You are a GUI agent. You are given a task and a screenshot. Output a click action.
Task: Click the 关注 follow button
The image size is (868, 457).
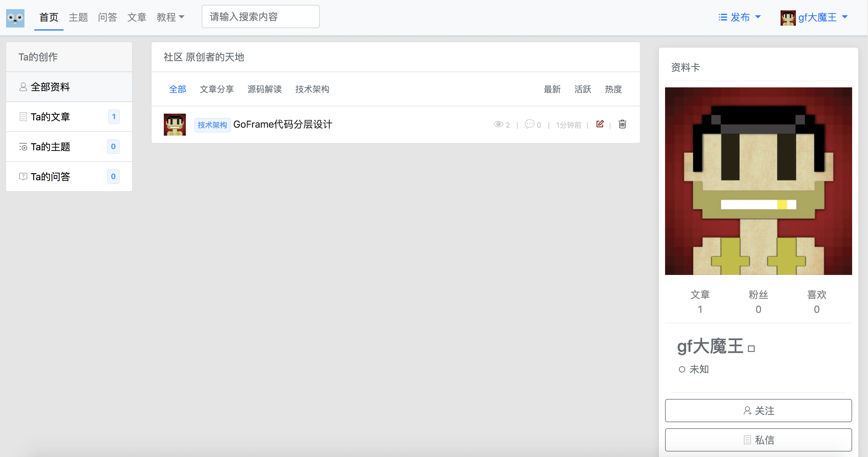click(x=758, y=411)
